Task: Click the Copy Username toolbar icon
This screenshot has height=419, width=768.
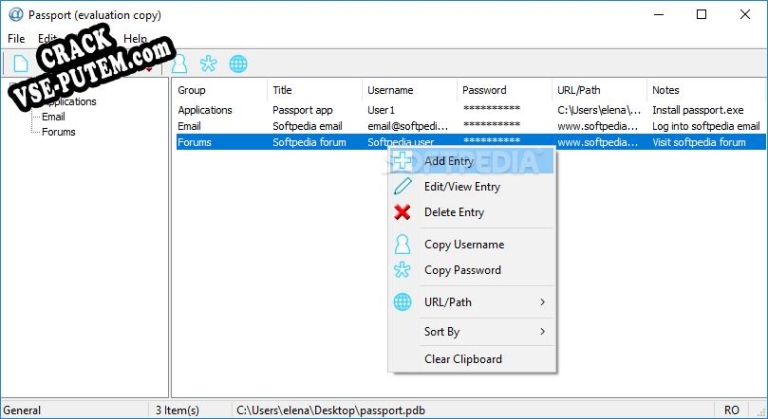Action: [180, 64]
